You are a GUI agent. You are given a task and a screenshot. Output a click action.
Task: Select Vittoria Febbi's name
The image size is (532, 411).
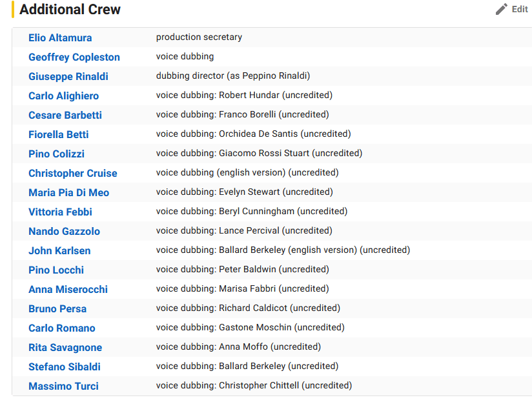click(x=60, y=212)
